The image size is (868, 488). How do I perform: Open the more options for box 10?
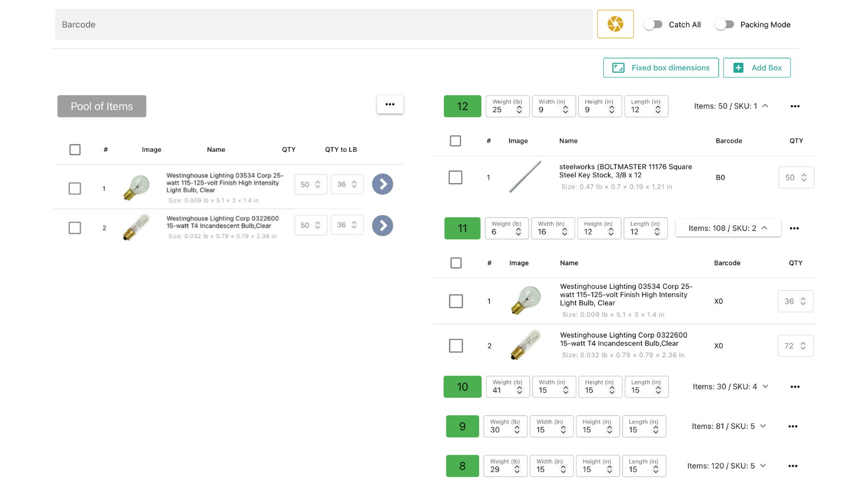tap(795, 387)
